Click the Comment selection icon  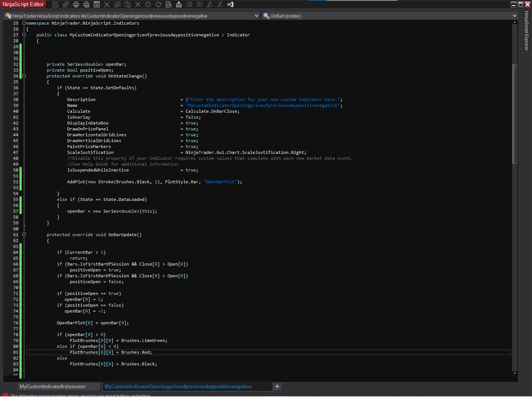pyautogui.click(x=210, y=4)
